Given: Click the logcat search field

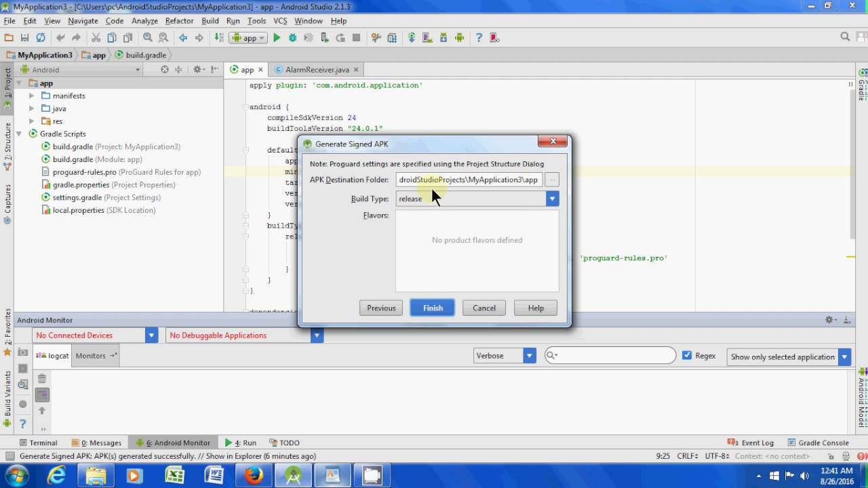Looking at the screenshot, I should [610, 355].
